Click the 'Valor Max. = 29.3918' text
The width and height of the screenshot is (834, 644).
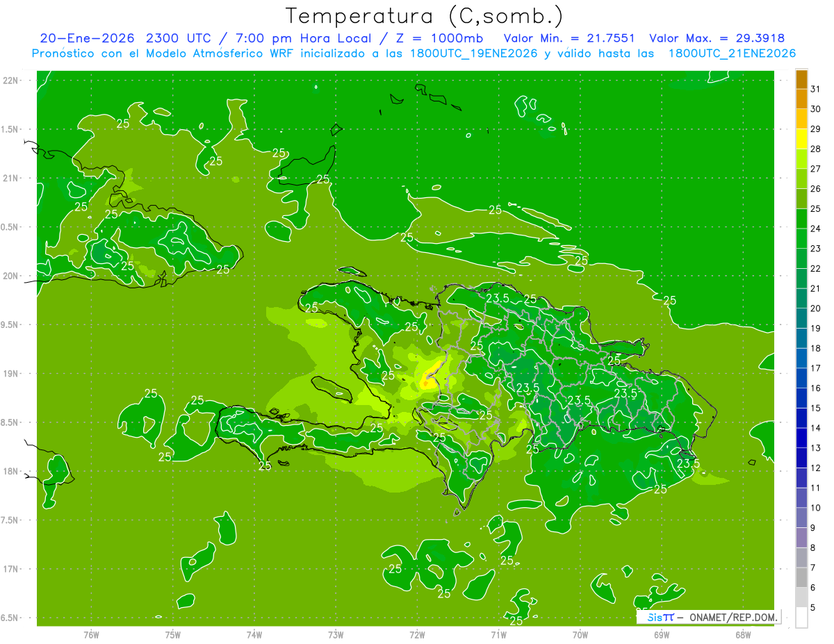(x=717, y=38)
